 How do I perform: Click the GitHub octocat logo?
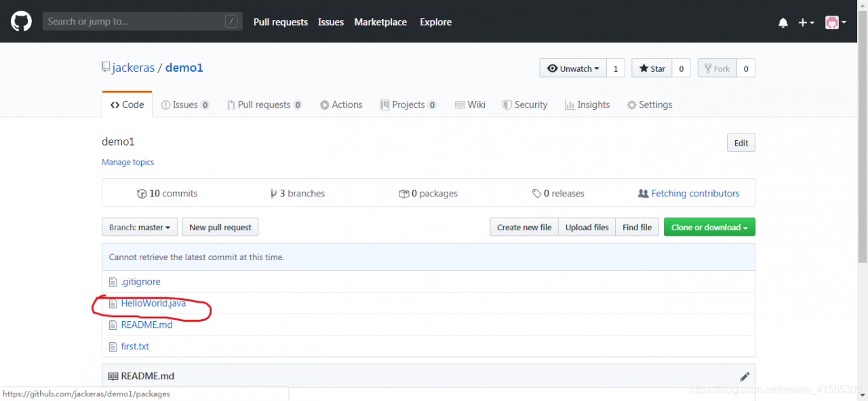pyautogui.click(x=21, y=22)
